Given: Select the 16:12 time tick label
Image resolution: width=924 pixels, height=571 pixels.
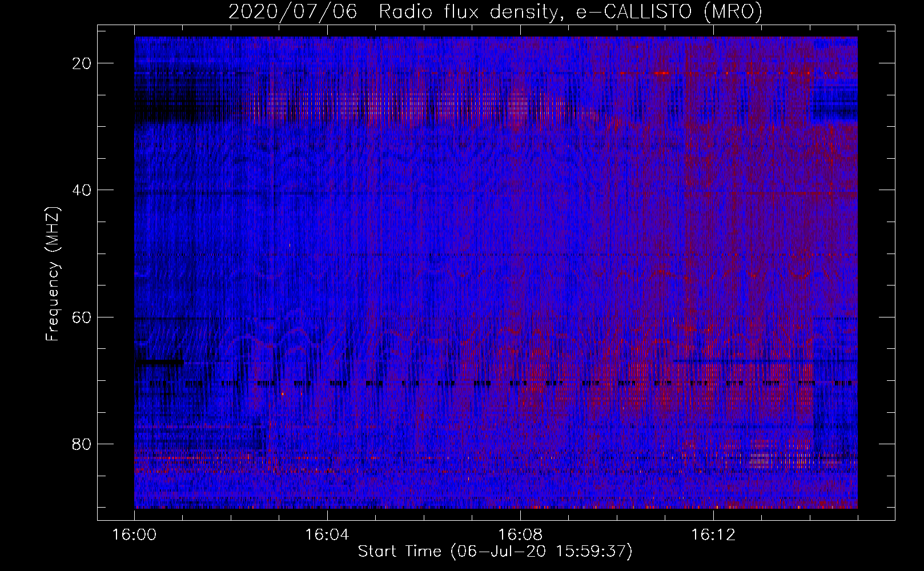Looking at the screenshot, I should [x=713, y=535].
